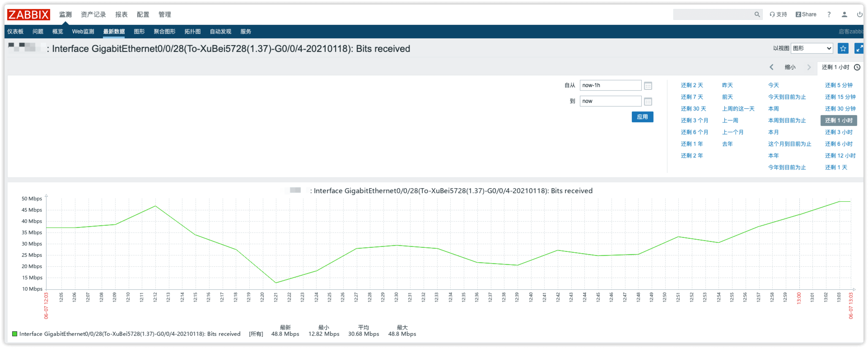Toggle fullscreen expand icon
This screenshot has height=348, width=868.
[859, 49]
